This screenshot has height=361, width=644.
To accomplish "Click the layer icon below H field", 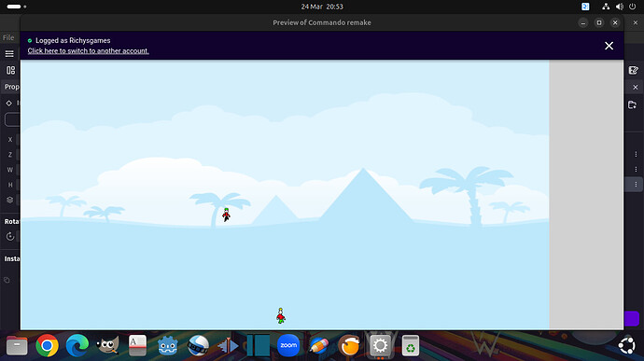I will (10, 200).
